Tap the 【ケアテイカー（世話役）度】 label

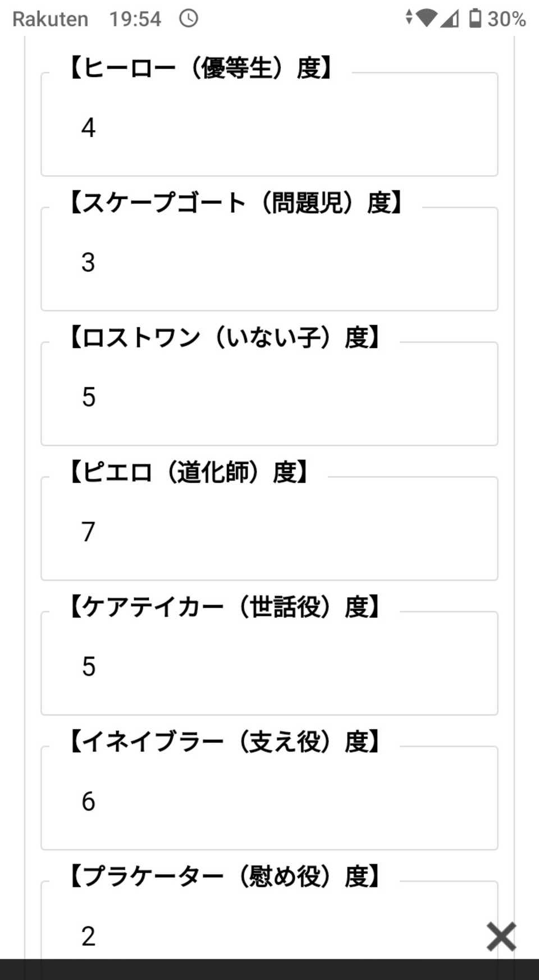(x=225, y=607)
